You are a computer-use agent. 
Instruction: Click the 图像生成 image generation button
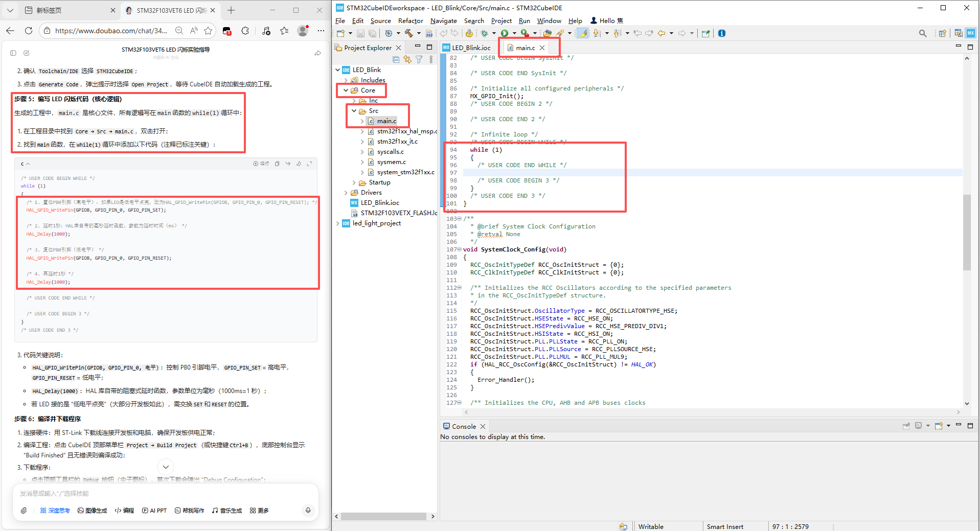[93, 510]
